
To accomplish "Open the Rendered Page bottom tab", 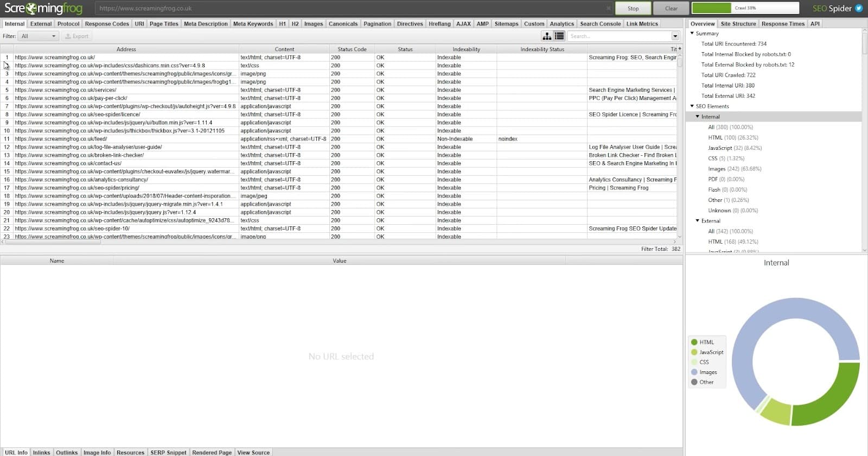I will [x=212, y=452].
